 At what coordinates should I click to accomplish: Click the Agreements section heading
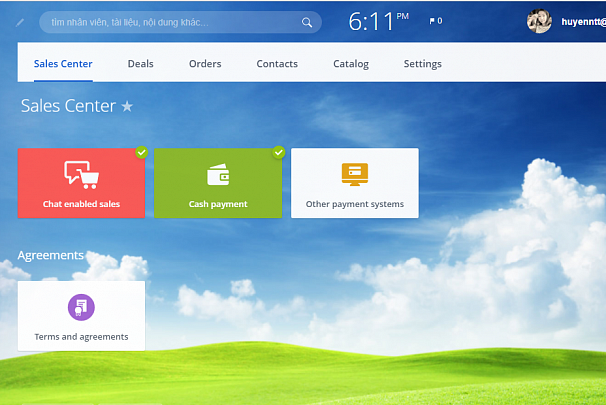pyautogui.click(x=51, y=255)
